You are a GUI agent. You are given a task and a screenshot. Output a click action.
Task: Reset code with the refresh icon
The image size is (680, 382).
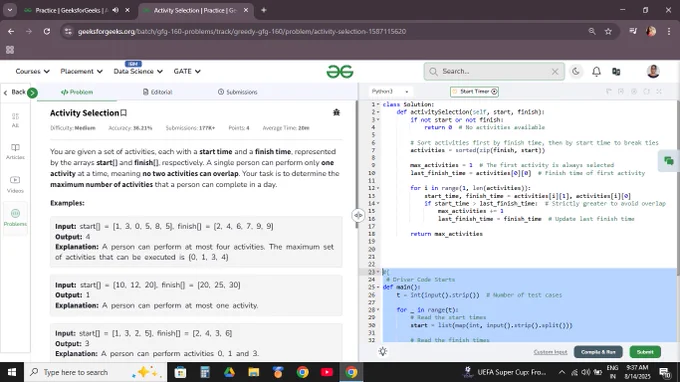(646, 91)
